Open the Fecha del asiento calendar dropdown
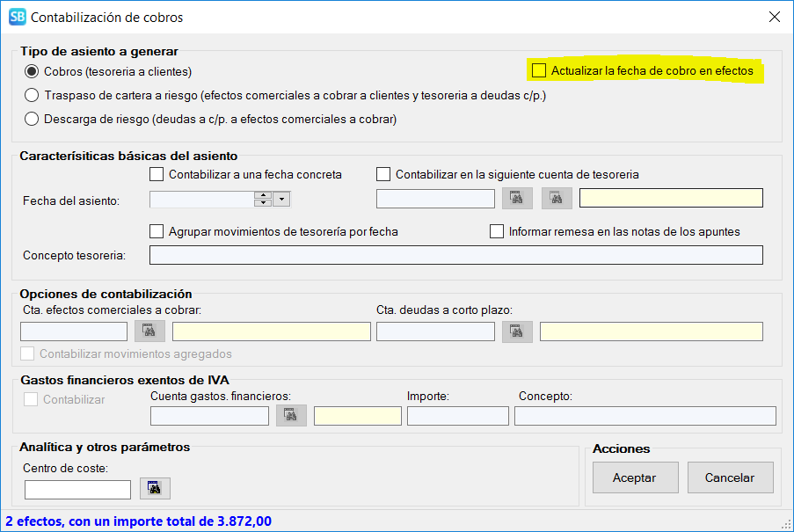Image resolution: width=794 pixels, height=532 pixels. pyautogui.click(x=281, y=200)
